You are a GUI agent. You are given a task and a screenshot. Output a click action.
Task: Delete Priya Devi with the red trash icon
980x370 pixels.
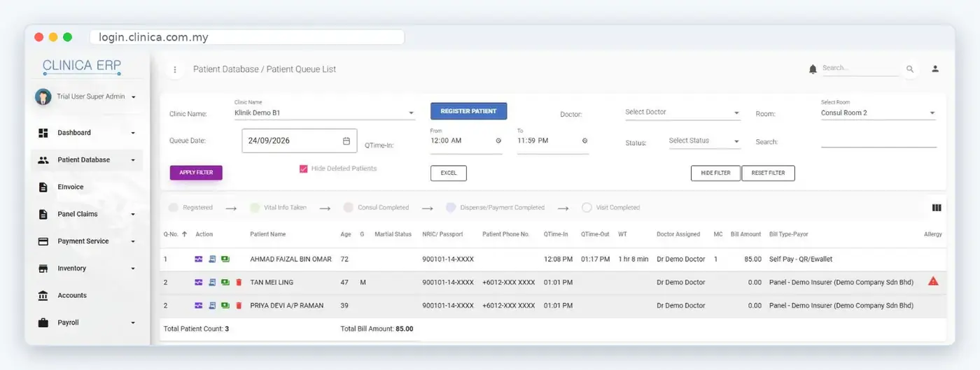coord(239,306)
